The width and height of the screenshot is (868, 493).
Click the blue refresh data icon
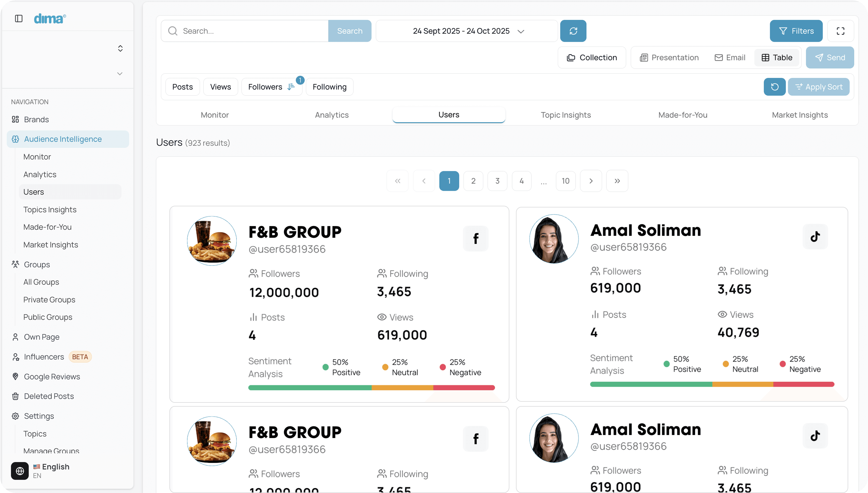[x=573, y=31]
